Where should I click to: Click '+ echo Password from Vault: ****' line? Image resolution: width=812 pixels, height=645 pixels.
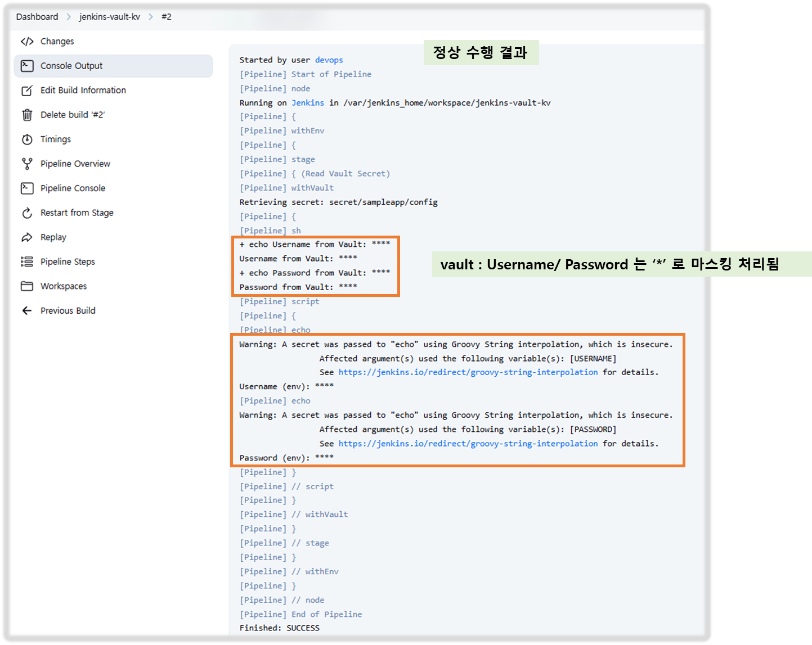[x=315, y=273]
